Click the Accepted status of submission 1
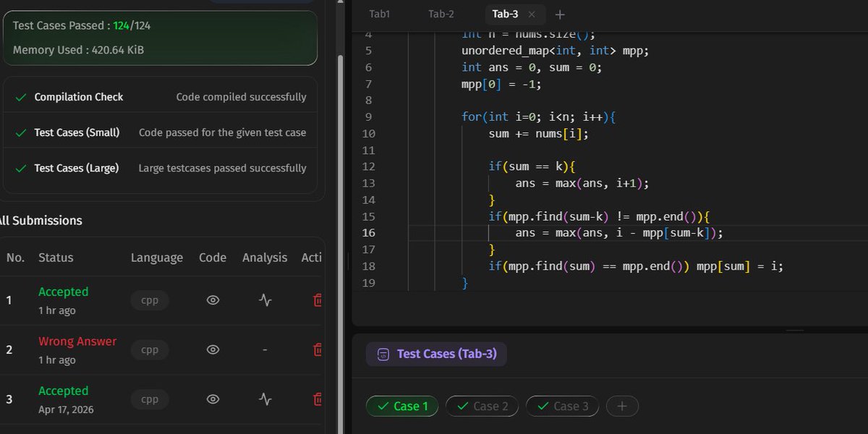Screen dimensions: 868x434 click(63, 292)
